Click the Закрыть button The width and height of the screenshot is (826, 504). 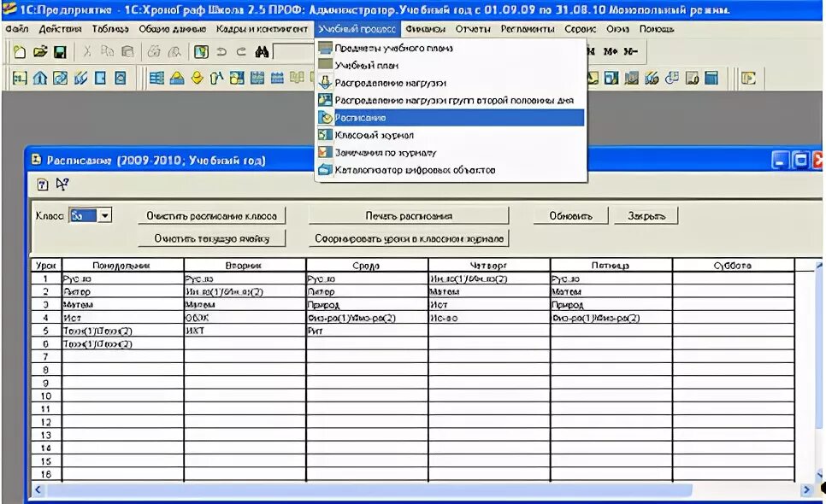click(646, 216)
